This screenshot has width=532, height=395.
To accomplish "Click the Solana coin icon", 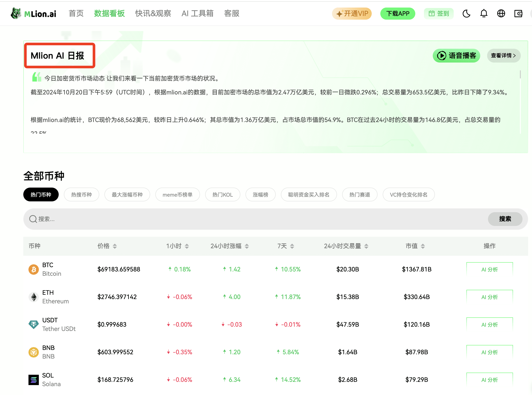I will point(33,380).
